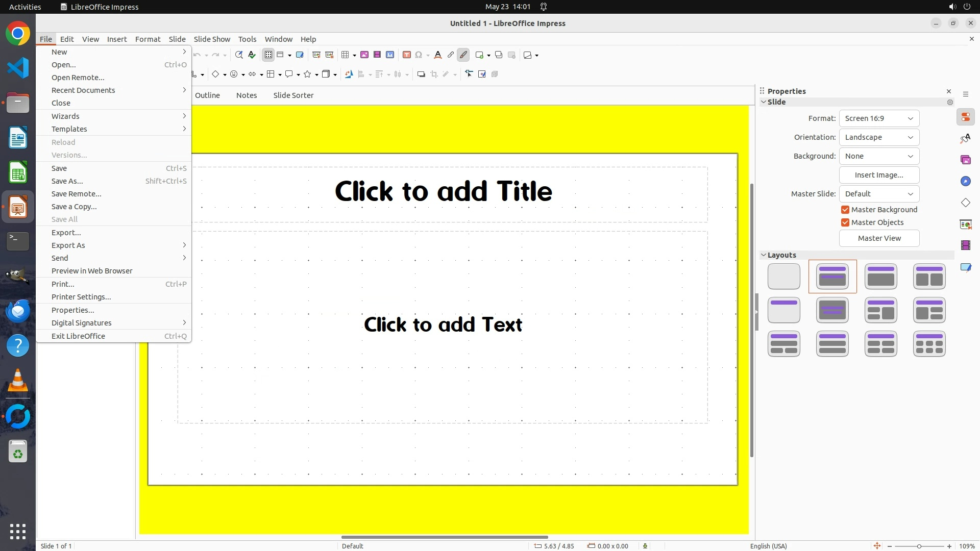Click the Insert Chart icon
Image resolution: width=980 pixels, height=551 pixels.
390,55
